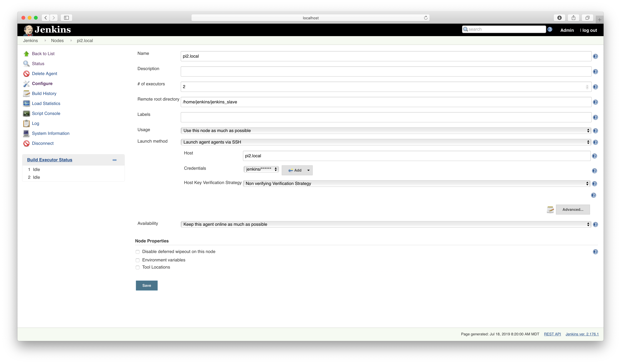Screen dimensions: 621x364
Task: Click the Build History notepad icon
Action: tap(26, 94)
